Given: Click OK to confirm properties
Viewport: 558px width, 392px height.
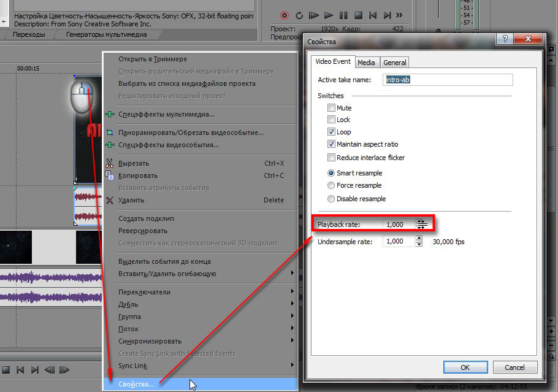Looking at the screenshot, I should point(465,367).
